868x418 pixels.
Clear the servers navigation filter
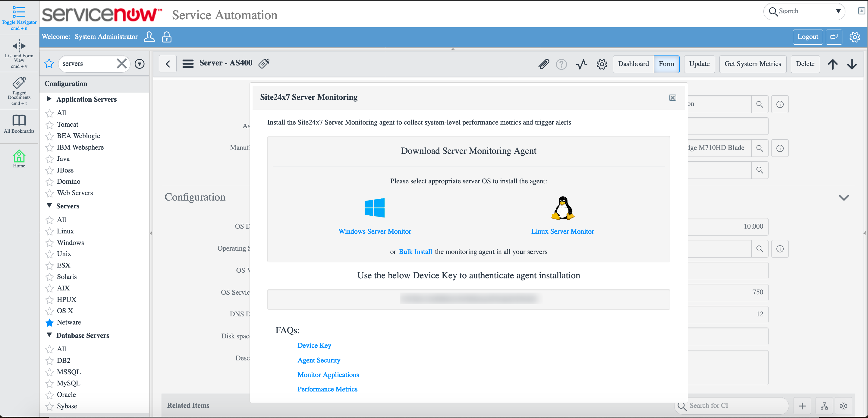point(122,63)
